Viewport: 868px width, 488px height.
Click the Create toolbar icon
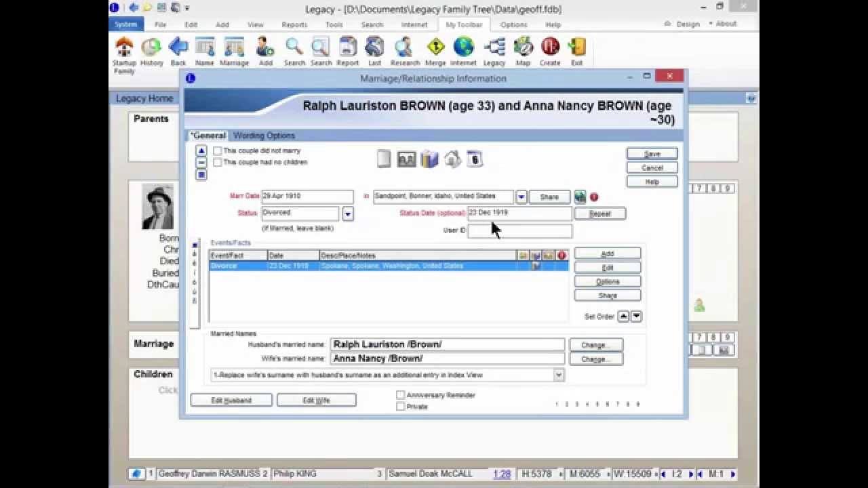pyautogui.click(x=550, y=52)
